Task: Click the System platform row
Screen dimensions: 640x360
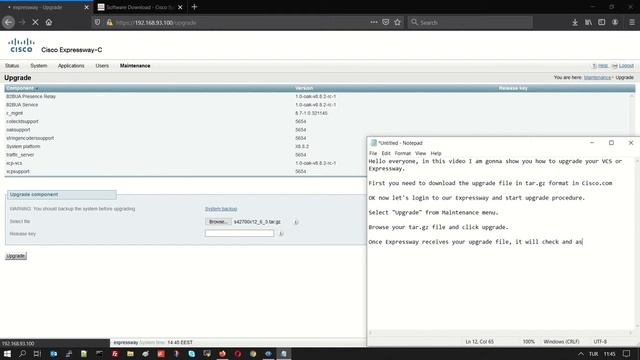Action: [x=186, y=147]
